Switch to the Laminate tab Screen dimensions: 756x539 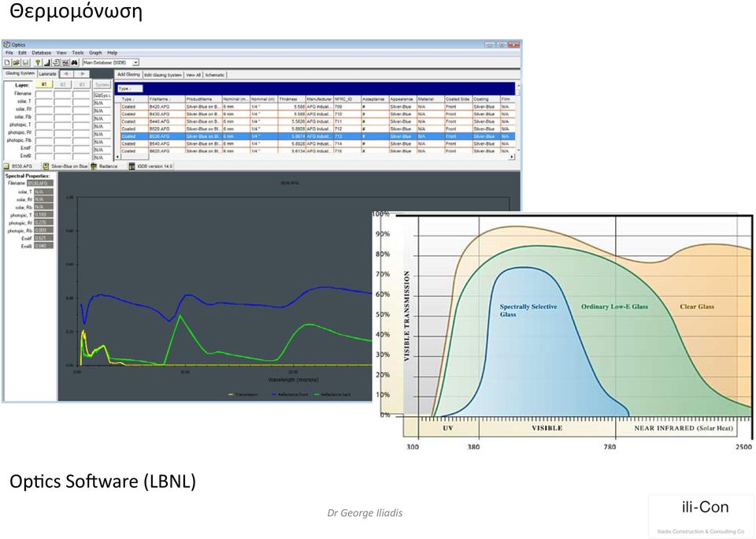[x=48, y=74]
